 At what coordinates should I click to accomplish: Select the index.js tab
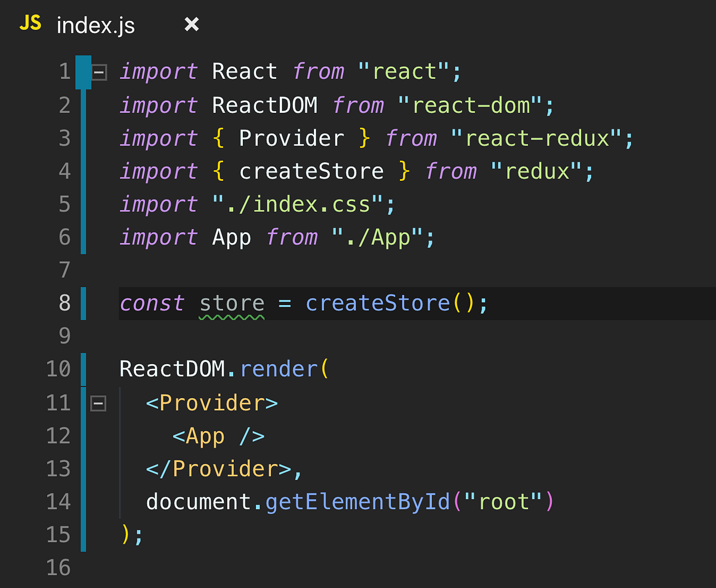tap(95, 25)
